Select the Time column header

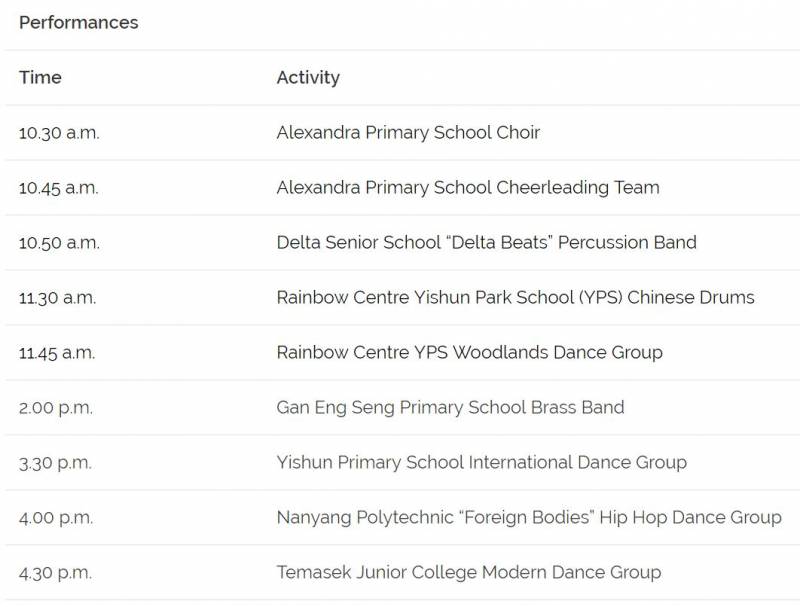[x=40, y=77]
